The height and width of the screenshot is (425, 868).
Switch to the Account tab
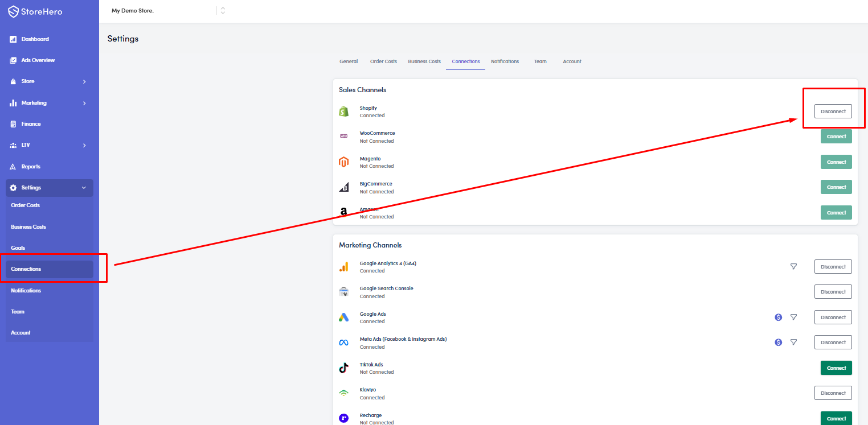(x=572, y=61)
